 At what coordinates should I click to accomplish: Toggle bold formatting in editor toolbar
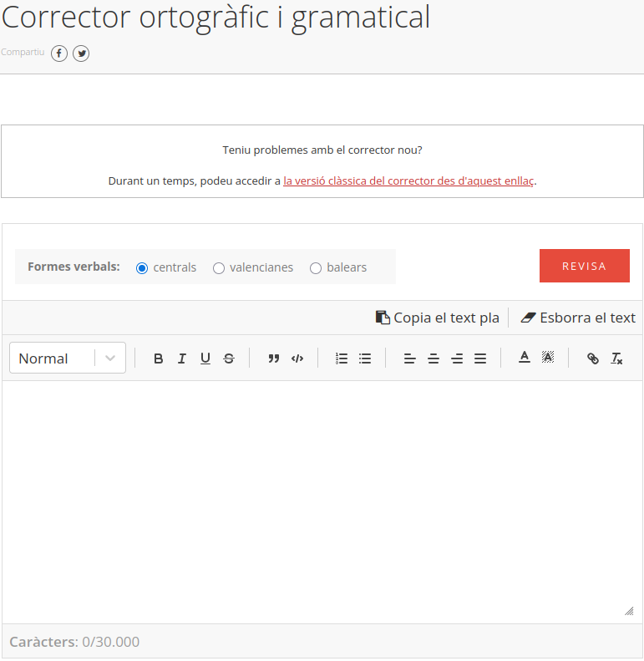(x=159, y=358)
